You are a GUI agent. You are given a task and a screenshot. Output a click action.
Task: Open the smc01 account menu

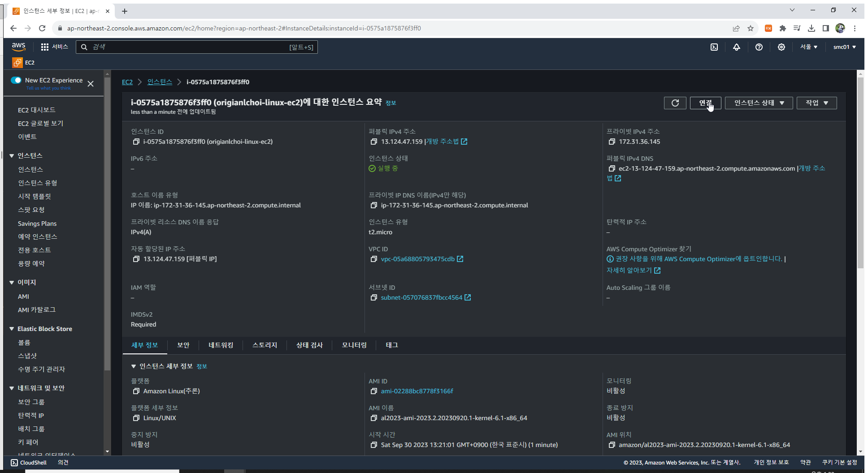(845, 47)
